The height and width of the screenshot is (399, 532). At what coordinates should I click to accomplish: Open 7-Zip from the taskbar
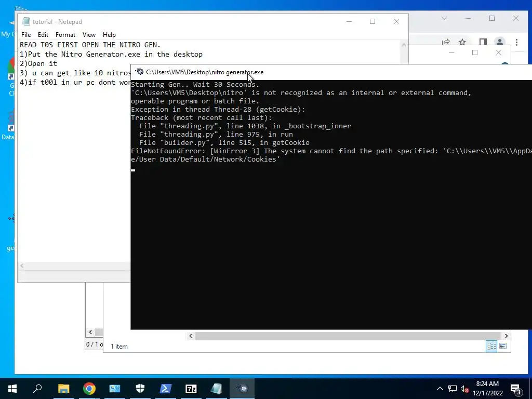[191, 389]
